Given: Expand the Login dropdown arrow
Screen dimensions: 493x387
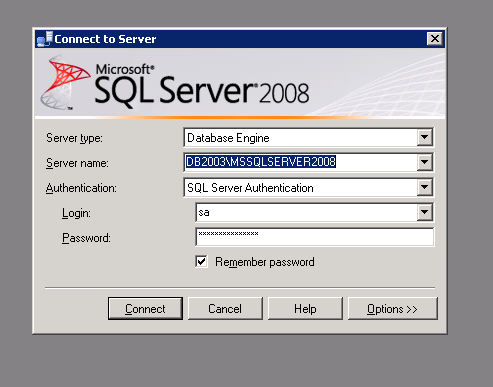Looking at the screenshot, I should pos(424,212).
